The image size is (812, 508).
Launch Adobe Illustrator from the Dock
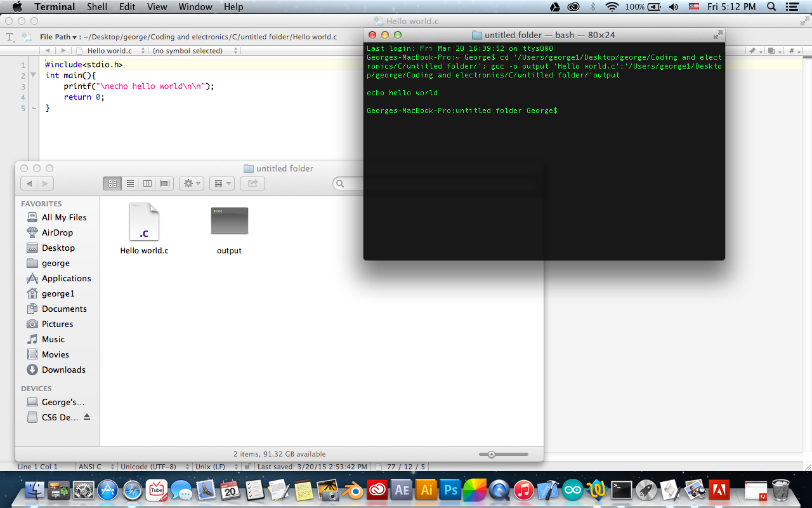coord(426,490)
